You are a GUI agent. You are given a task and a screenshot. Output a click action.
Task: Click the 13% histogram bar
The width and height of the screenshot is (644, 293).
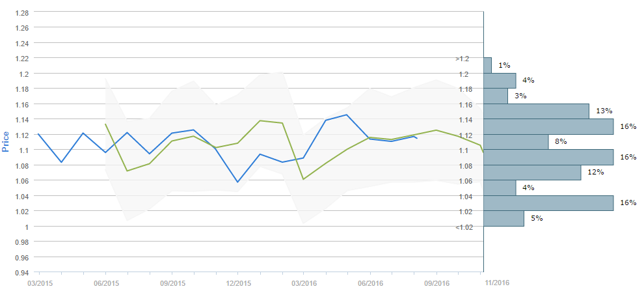tap(537, 111)
